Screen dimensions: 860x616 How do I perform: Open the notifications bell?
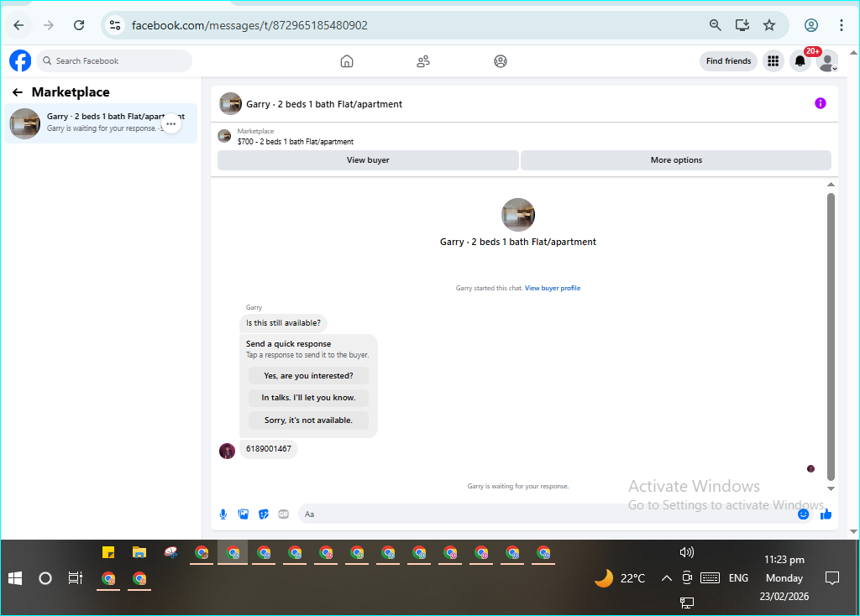(800, 60)
